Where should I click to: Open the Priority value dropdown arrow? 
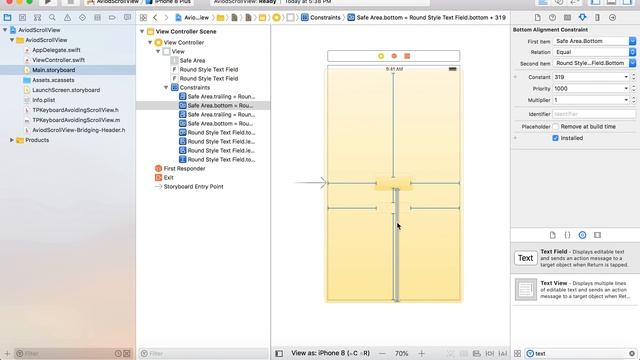626,89
